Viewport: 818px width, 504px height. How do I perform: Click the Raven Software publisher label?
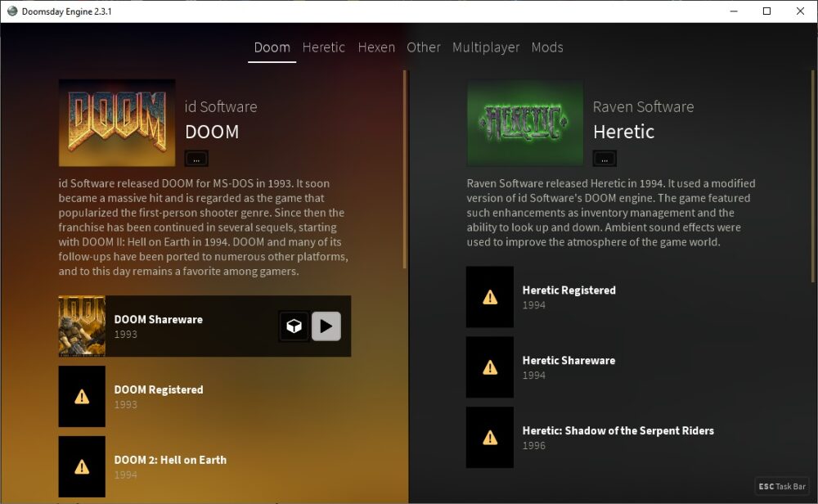(643, 106)
